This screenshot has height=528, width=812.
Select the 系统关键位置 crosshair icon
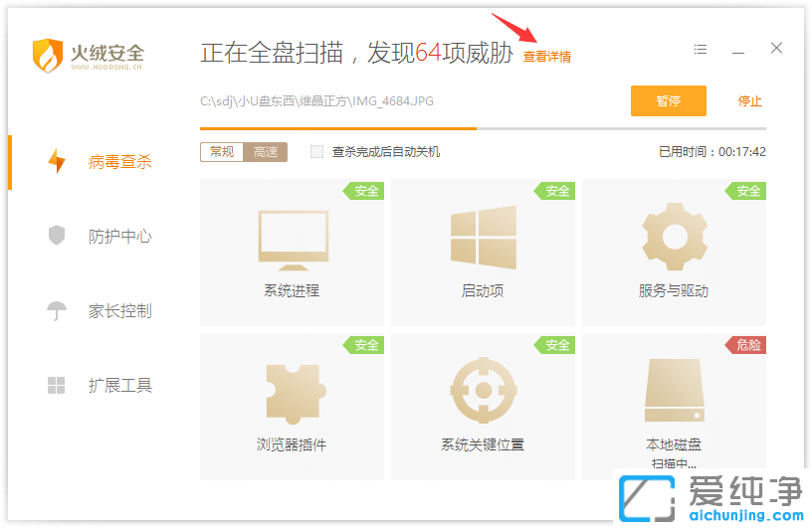coord(484,391)
